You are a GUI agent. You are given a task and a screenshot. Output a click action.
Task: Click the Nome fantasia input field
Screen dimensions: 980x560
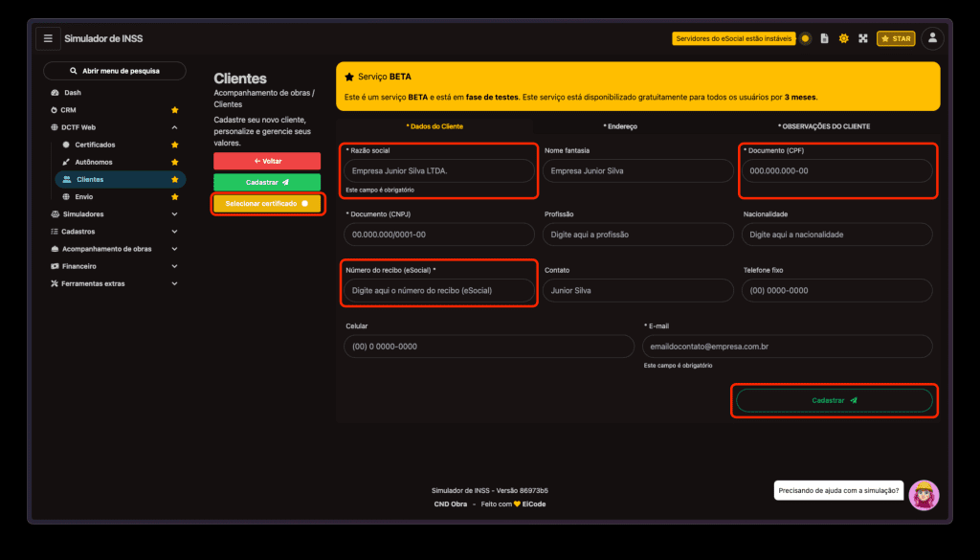click(638, 170)
